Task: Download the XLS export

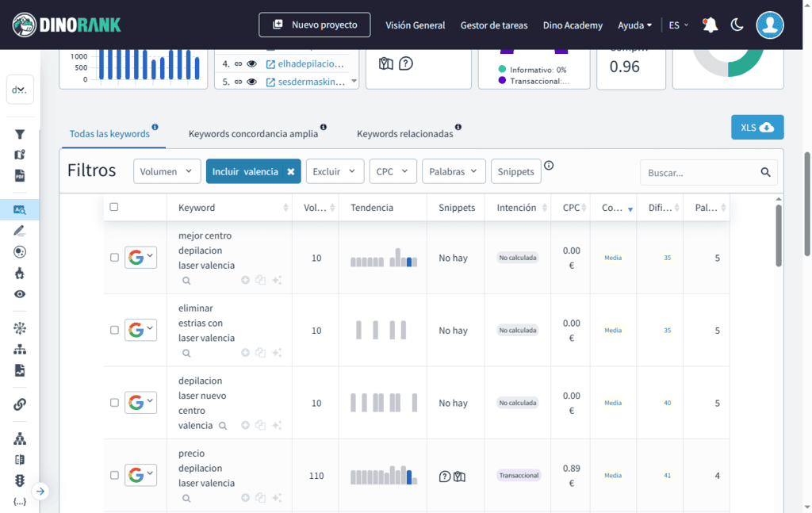Action: [x=756, y=128]
